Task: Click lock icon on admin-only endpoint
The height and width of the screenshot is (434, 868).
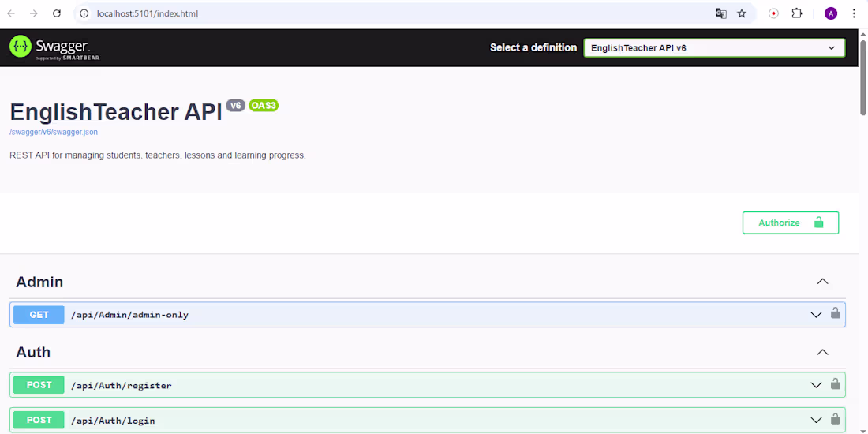Action: 835,313
